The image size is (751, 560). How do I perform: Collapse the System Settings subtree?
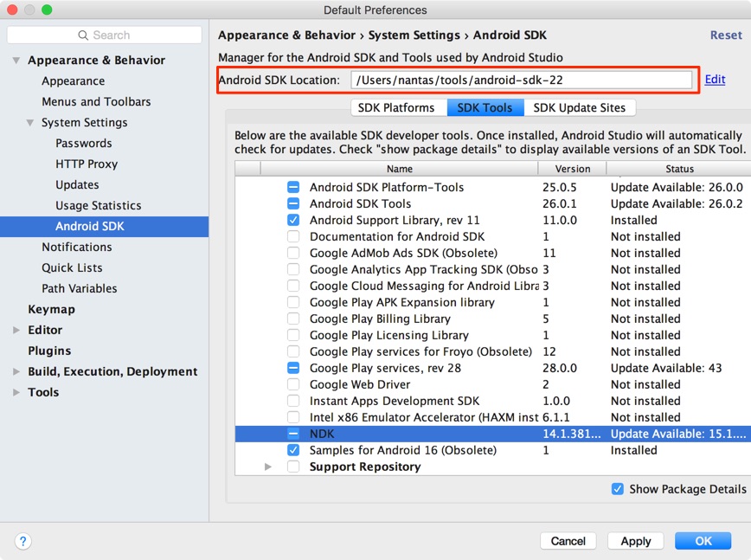coord(29,122)
